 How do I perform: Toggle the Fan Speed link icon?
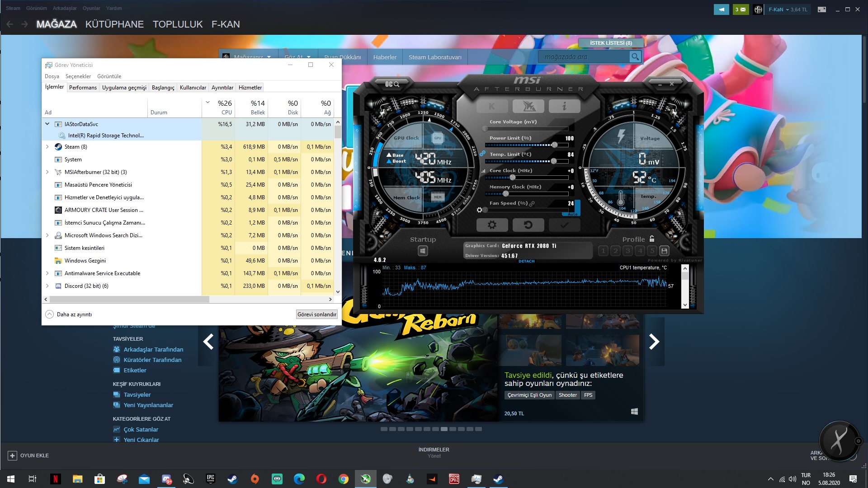[x=532, y=204]
